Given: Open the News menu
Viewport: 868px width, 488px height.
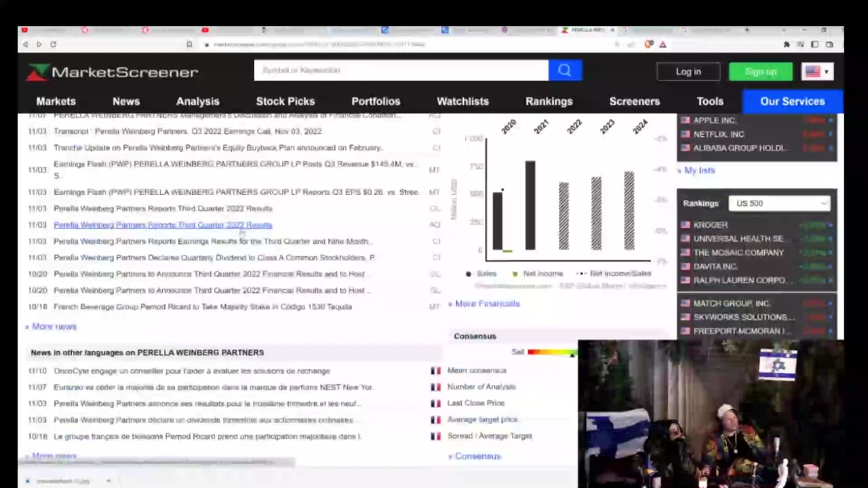Looking at the screenshot, I should coord(126,101).
